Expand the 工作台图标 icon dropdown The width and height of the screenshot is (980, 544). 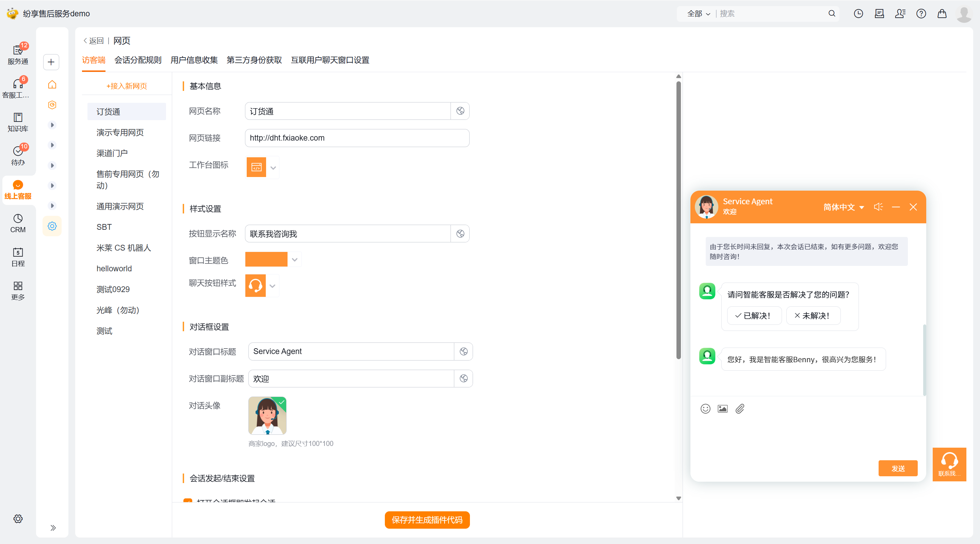[273, 167]
